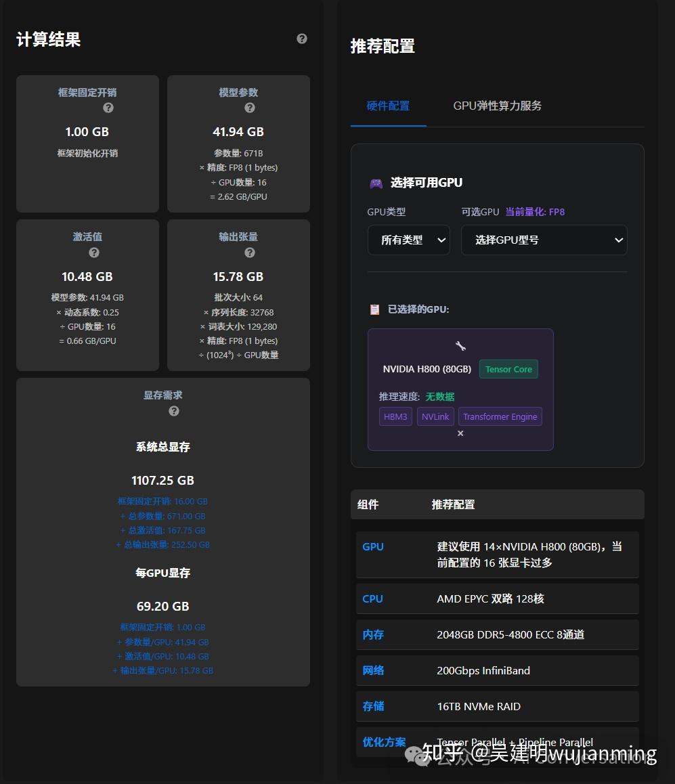Viewport: 675px width, 784px height.
Task: Click the clipboard icon beside 已选择的GPU
Action: [x=374, y=309]
